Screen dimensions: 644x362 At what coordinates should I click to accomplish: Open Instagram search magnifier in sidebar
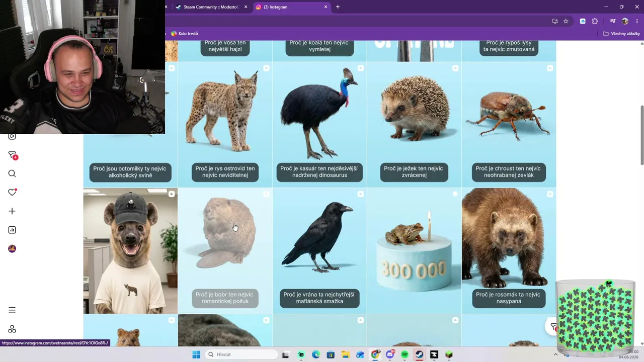(12, 173)
